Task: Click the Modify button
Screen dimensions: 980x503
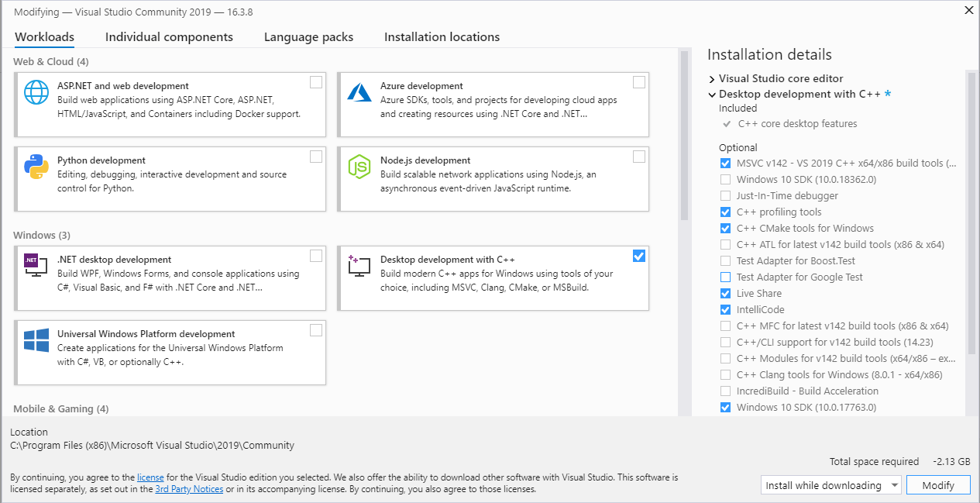Action: click(x=938, y=485)
